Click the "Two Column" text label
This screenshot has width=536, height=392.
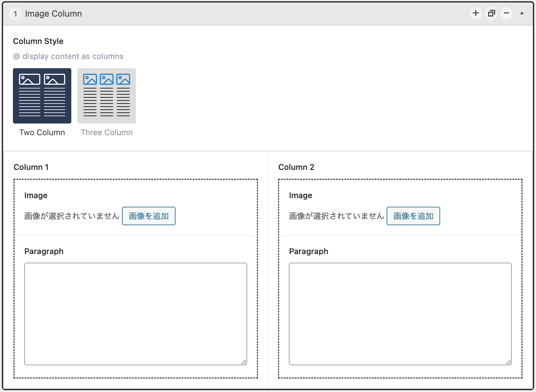[42, 132]
